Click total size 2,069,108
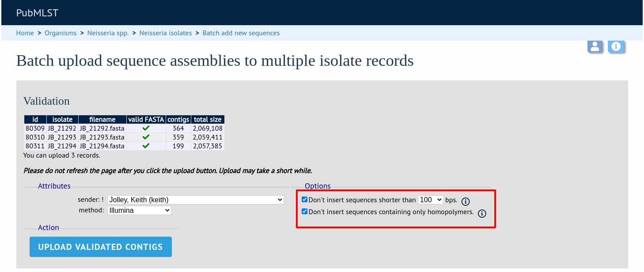 coord(208,128)
